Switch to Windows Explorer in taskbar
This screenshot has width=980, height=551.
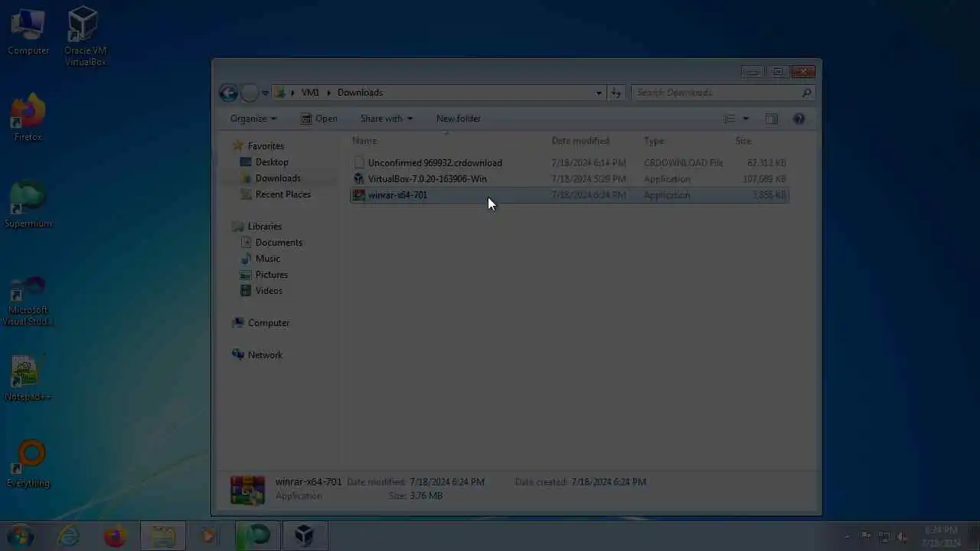click(x=162, y=536)
